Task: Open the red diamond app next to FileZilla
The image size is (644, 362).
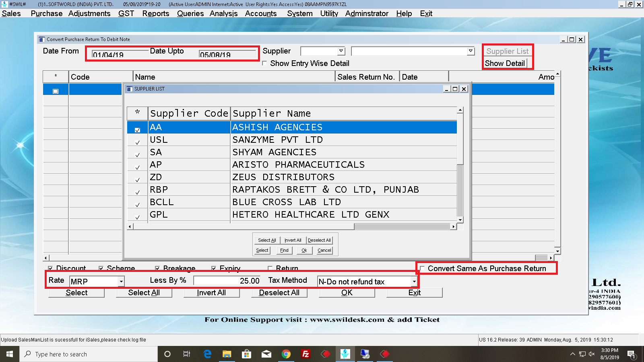Action: tap(326, 354)
